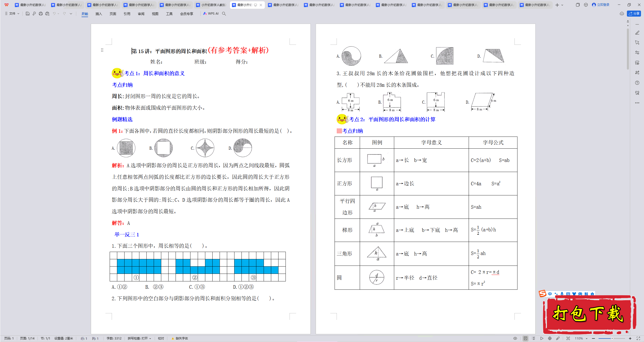Viewport: 644px width, 342px height.
Task: Click the highlighter writing mode icon
Action: pyautogui.click(x=558, y=338)
